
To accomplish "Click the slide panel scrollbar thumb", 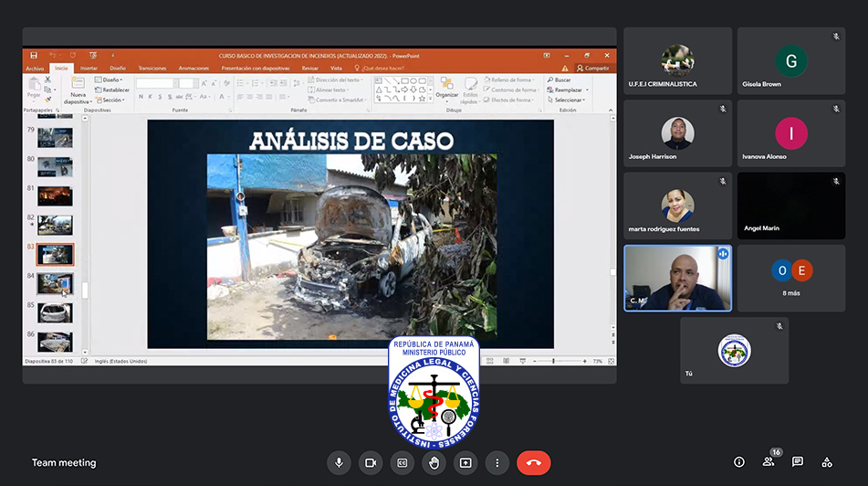I will pyautogui.click(x=85, y=291).
